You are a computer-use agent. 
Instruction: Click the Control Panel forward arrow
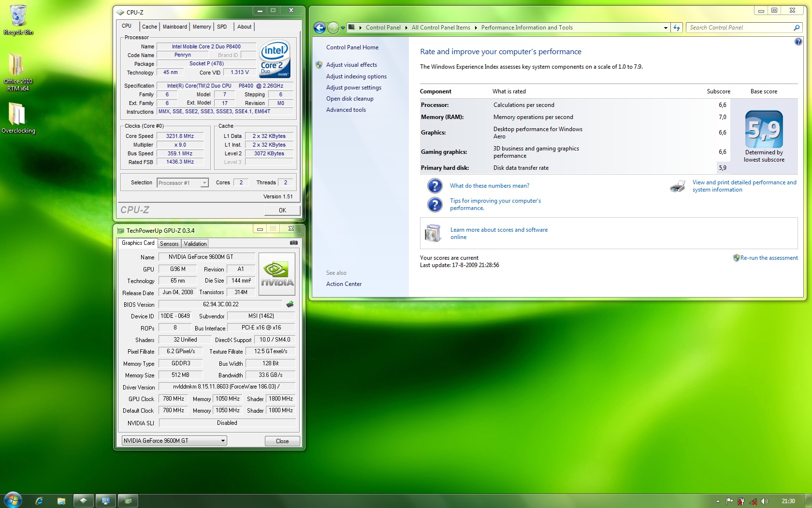333,28
